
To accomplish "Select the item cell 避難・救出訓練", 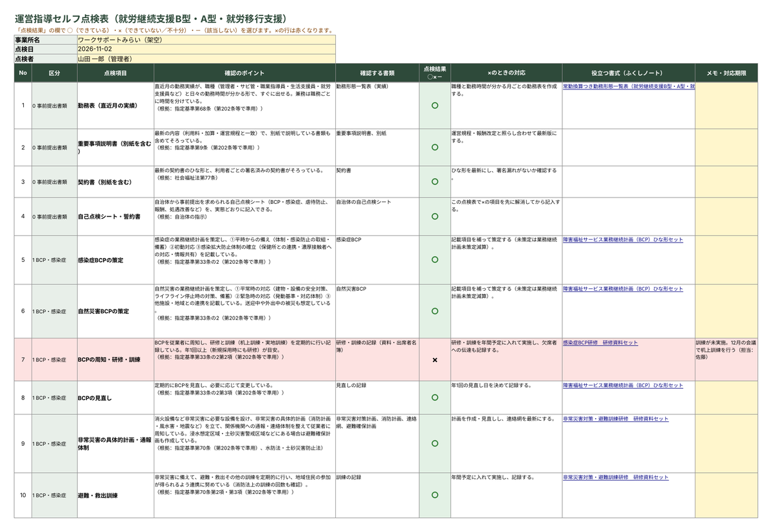I will pyautogui.click(x=115, y=495).
